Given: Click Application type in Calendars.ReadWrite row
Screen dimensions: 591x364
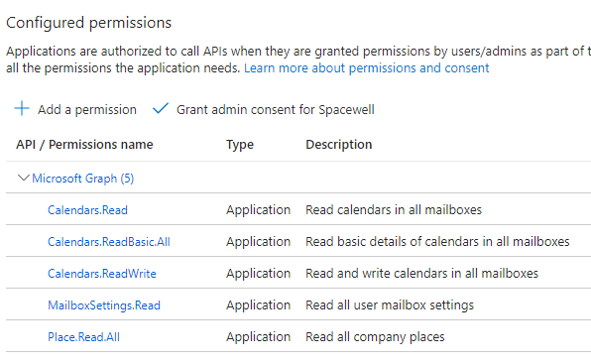Looking at the screenshot, I should pos(259,274).
